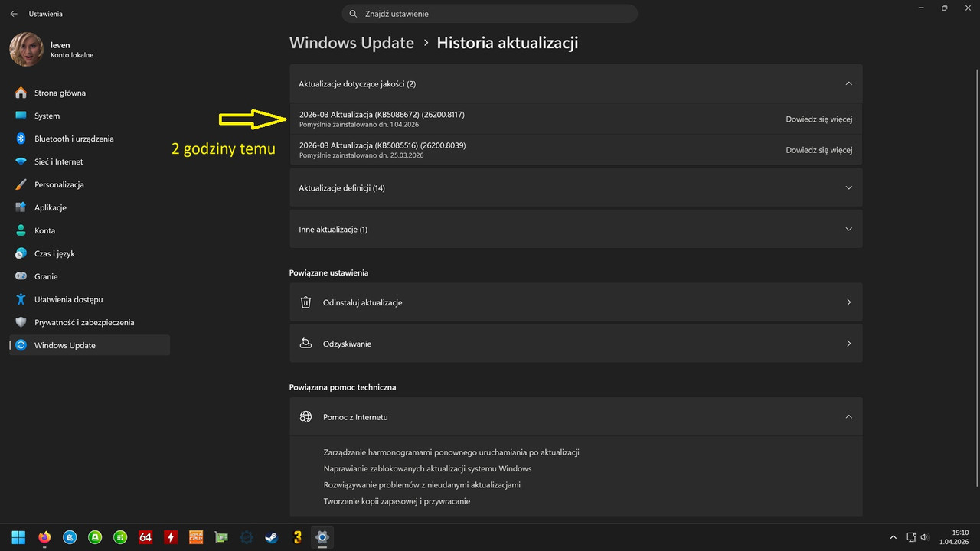Open red 64 app on taskbar
Image resolution: width=980 pixels, height=551 pixels.
pyautogui.click(x=145, y=537)
